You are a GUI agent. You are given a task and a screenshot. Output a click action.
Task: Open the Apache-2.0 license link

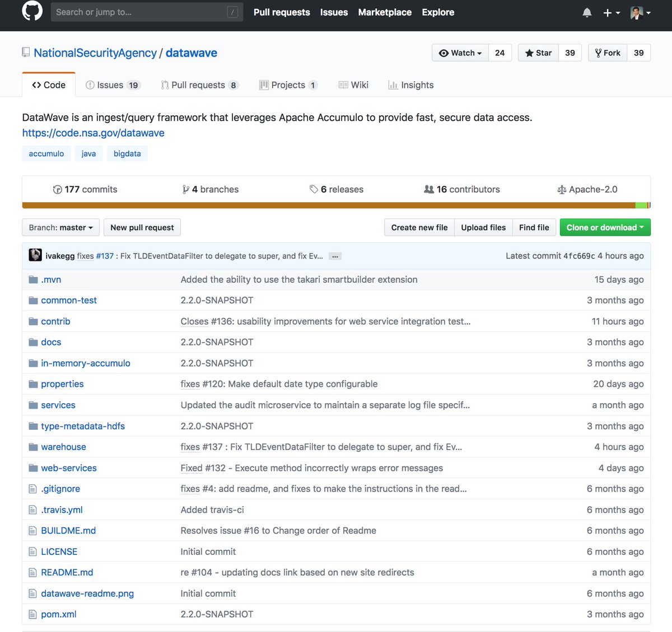click(x=587, y=189)
